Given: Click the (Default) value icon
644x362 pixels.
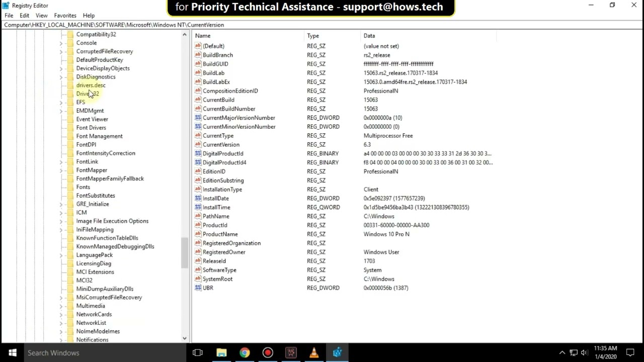Looking at the screenshot, I should tap(198, 46).
